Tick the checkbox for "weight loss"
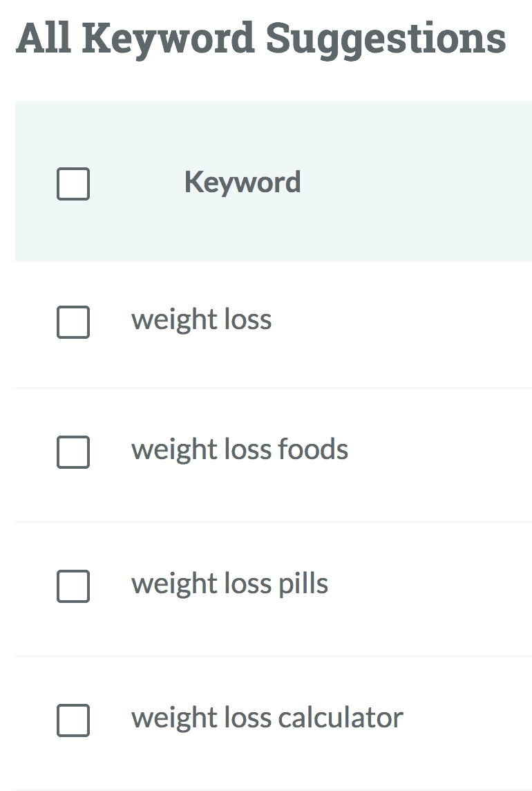 tap(73, 322)
